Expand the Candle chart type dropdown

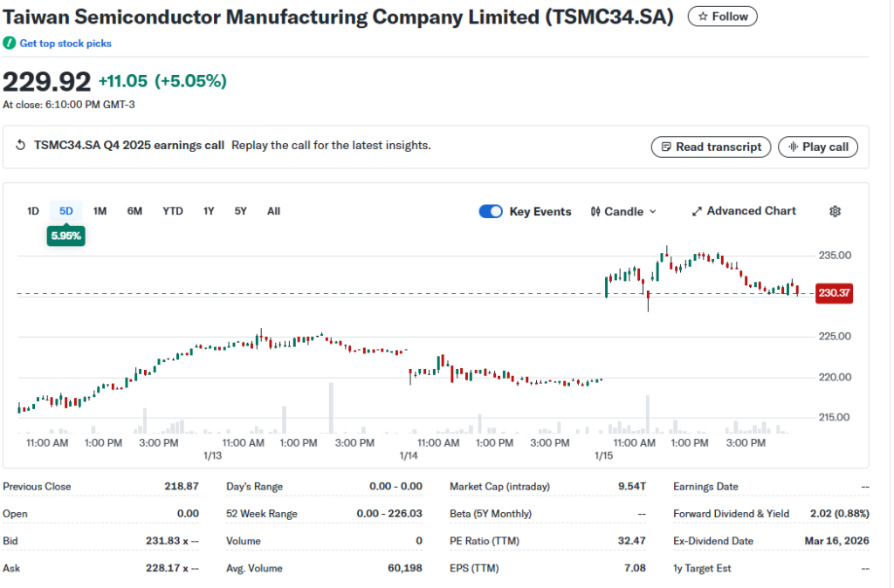pos(652,212)
